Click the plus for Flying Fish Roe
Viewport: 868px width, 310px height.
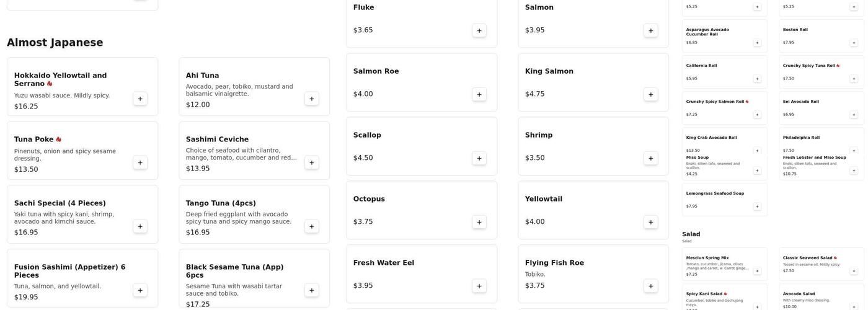point(651,286)
